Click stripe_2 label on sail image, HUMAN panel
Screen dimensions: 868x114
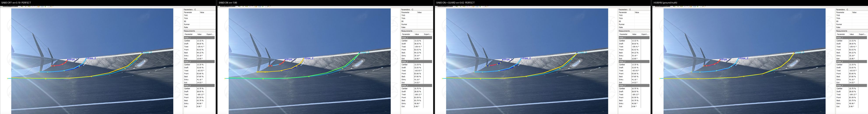pyautogui.click(x=743, y=58)
